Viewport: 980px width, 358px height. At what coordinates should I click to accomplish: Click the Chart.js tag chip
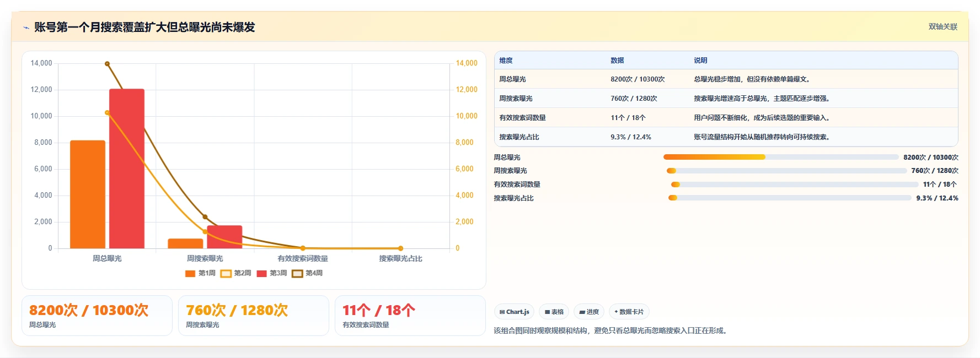(514, 312)
